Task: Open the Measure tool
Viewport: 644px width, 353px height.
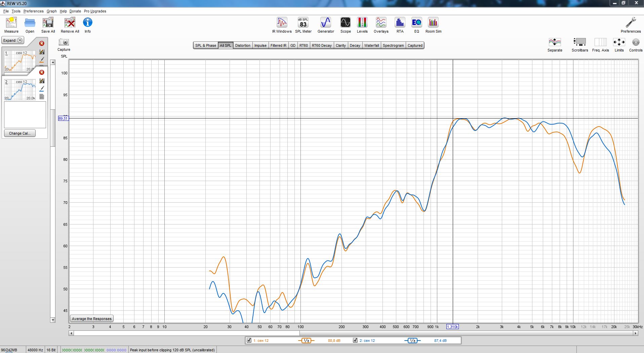Action: click(11, 25)
